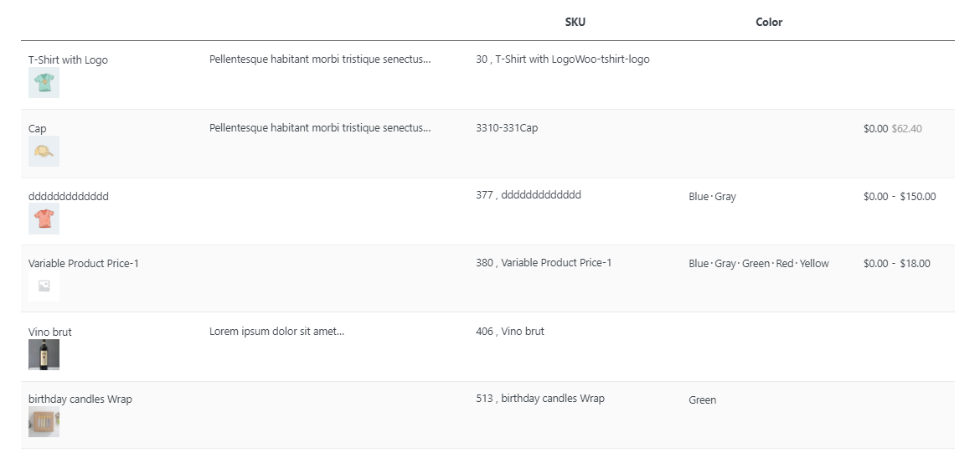Click the Vino brut product name
Viewport: 980px width, 469px height.
pyautogui.click(x=50, y=332)
